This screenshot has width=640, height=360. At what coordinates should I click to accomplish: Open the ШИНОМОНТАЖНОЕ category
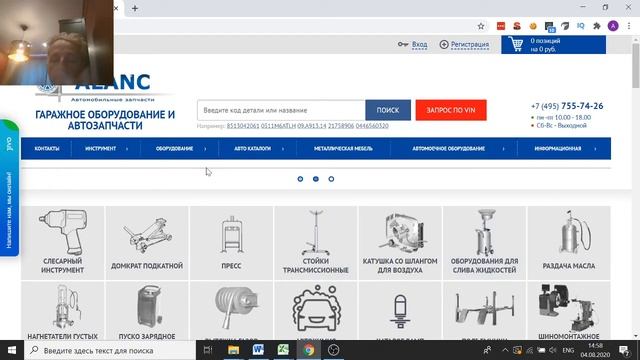(x=569, y=310)
